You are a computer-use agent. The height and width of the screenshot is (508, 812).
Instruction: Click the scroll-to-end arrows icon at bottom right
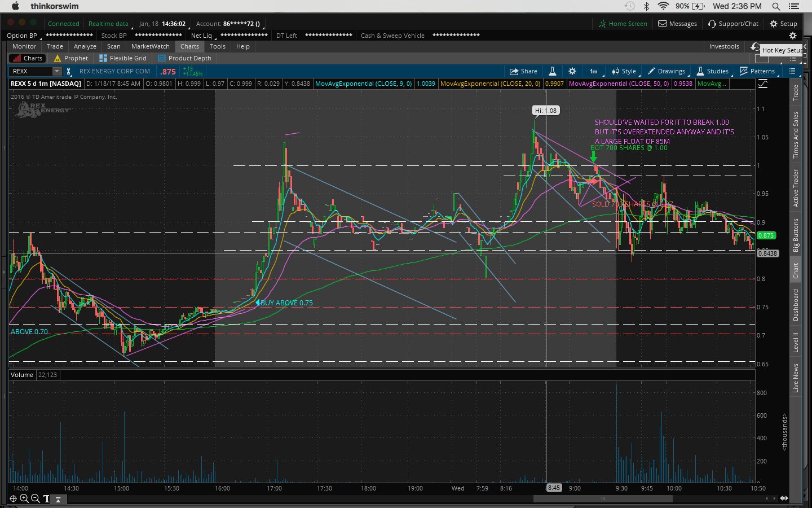[x=783, y=498]
